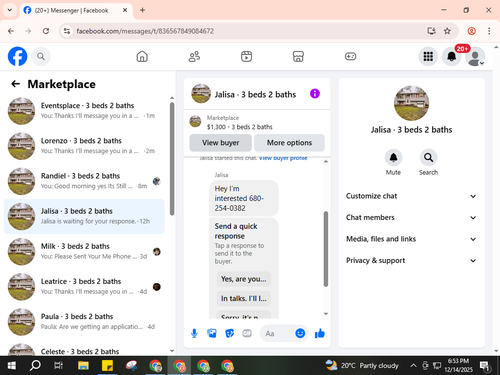The width and height of the screenshot is (500, 375).
Task: Open the Friends icon in top navigation
Action: tap(194, 57)
